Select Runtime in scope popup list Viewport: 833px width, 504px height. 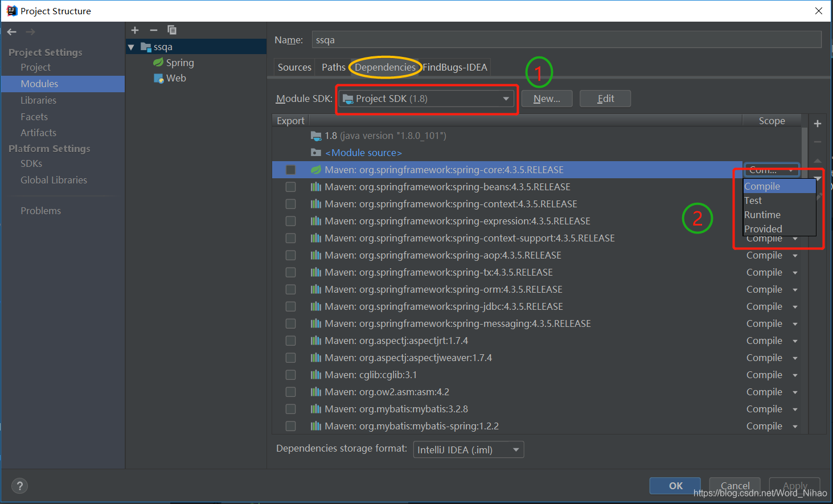coord(779,215)
